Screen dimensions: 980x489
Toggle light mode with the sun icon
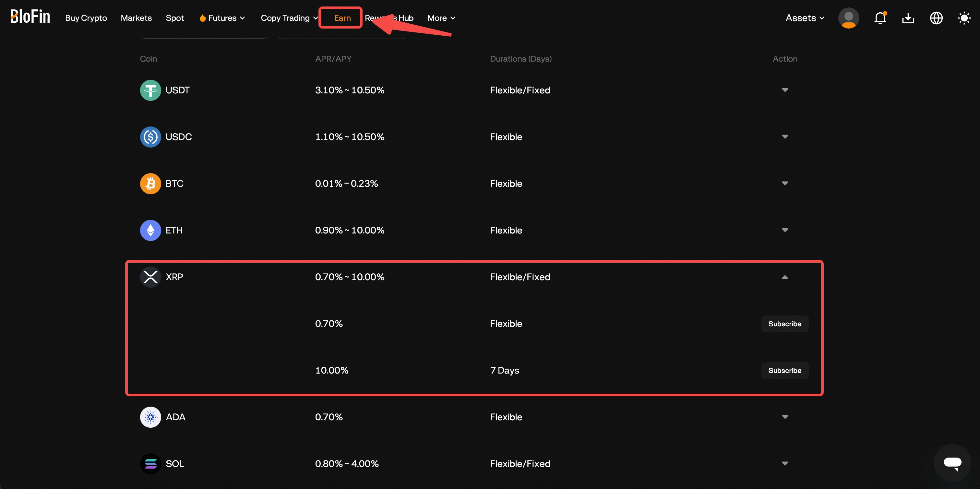(964, 18)
